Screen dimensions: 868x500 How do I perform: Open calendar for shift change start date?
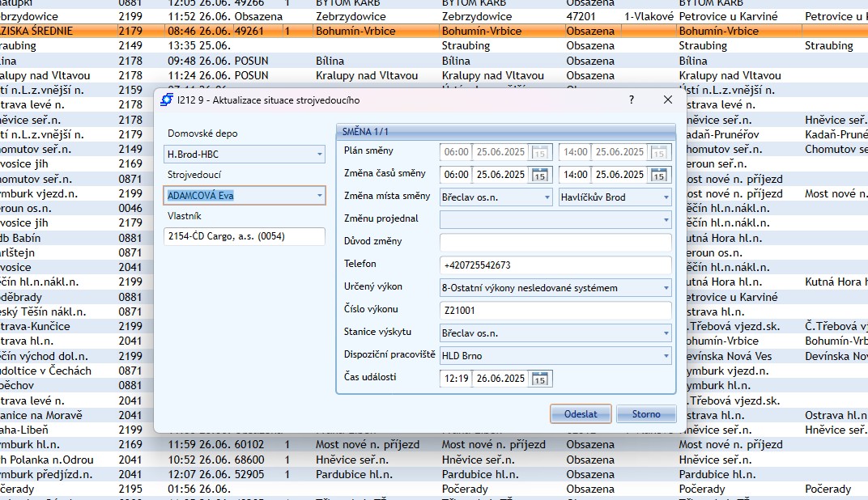[x=542, y=175]
